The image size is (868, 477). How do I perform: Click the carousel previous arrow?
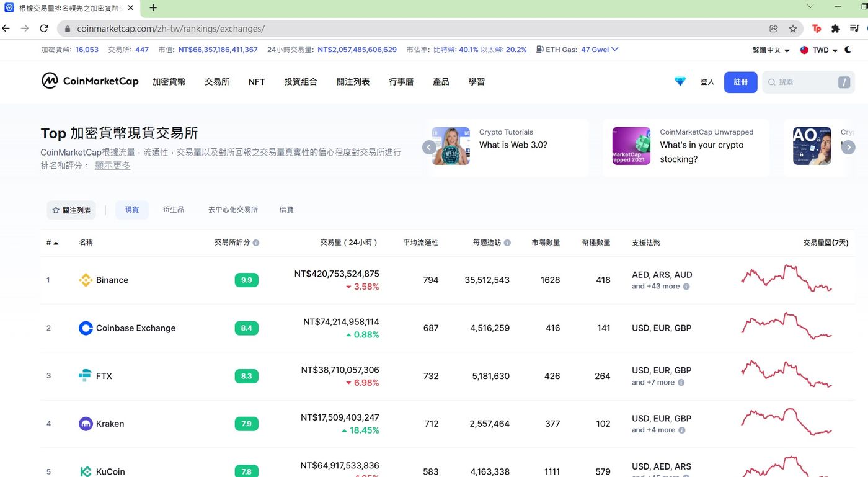coord(429,147)
